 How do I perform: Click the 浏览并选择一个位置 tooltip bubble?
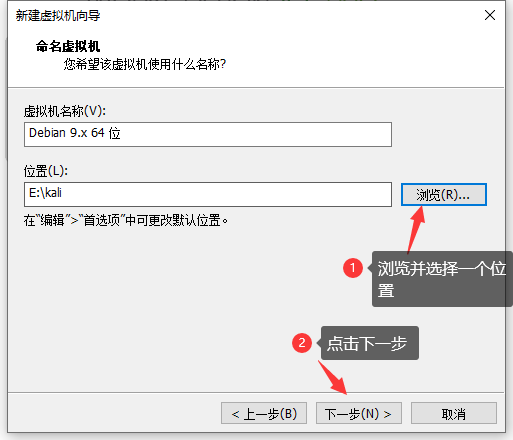(442, 279)
